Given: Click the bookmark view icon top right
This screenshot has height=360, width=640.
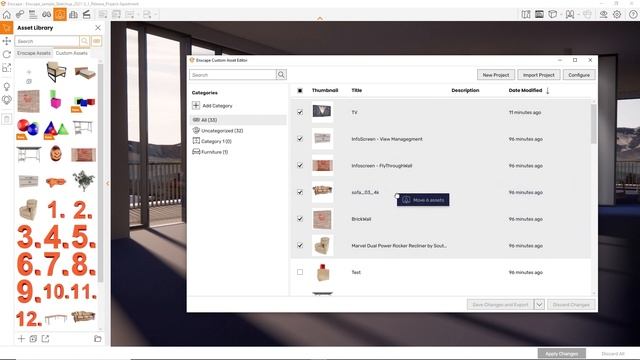Looking at the screenshot, I should pyautogui.click(x=570, y=15).
